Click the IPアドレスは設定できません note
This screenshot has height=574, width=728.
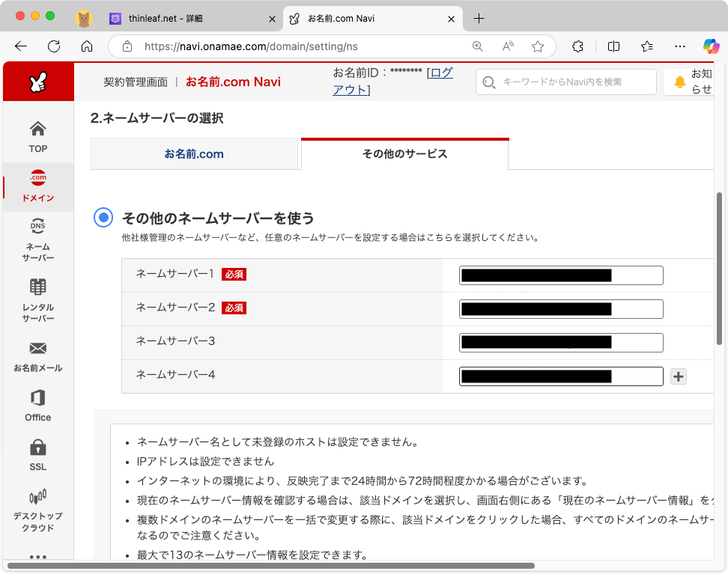205,461
